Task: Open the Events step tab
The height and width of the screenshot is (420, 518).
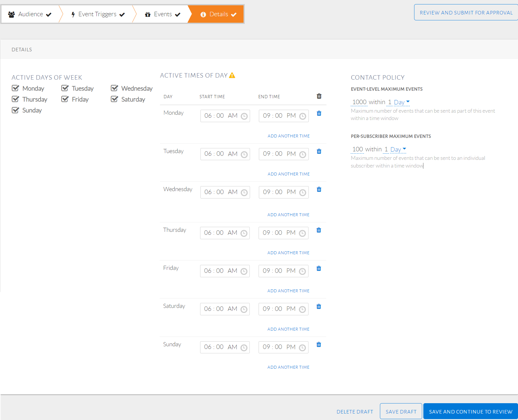Action: (163, 14)
